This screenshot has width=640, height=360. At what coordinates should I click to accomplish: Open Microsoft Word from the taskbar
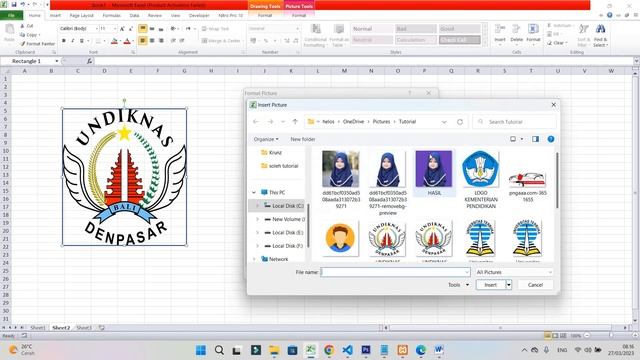[439, 350]
